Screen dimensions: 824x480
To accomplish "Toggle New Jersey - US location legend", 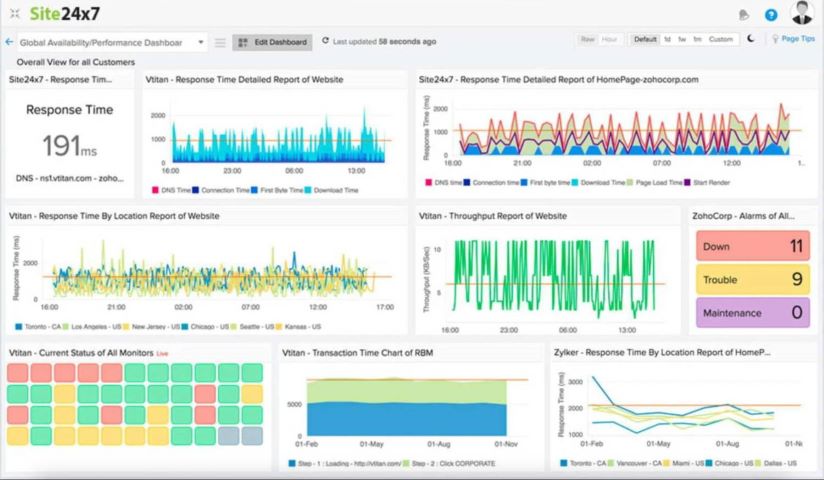I will [151, 327].
